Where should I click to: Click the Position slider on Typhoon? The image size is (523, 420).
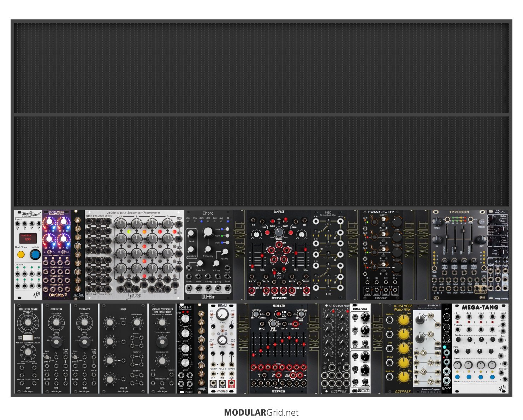click(x=446, y=236)
